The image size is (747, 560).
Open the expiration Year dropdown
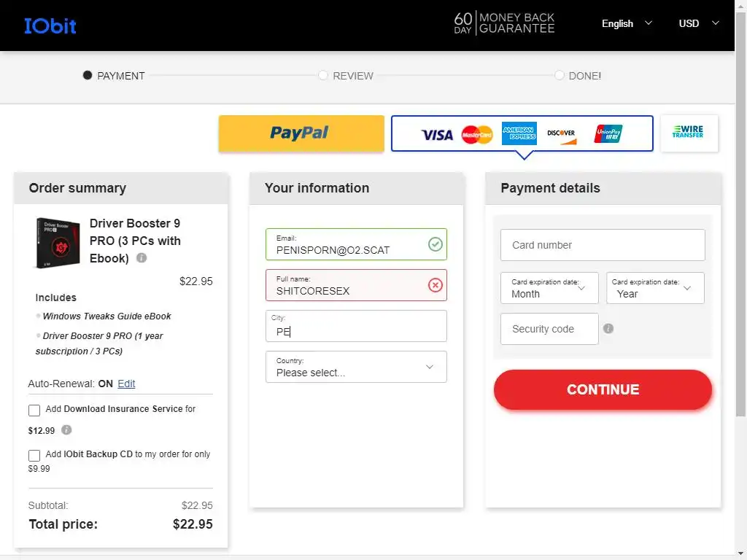tap(655, 288)
